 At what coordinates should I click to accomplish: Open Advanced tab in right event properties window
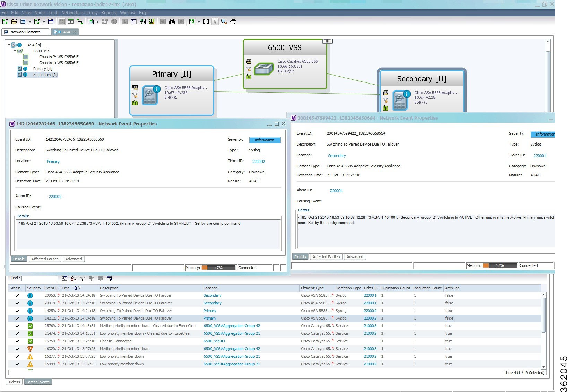pyautogui.click(x=355, y=257)
